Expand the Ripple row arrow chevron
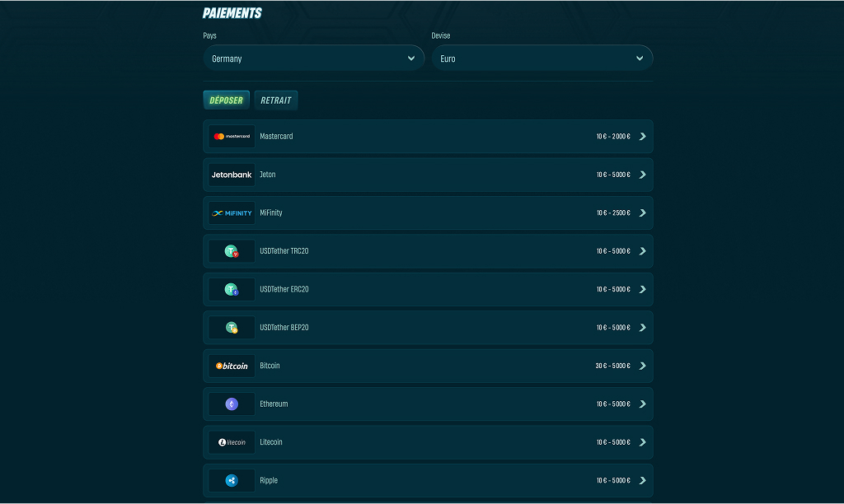This screenshot has height=504, width=844. pos(642,480)
